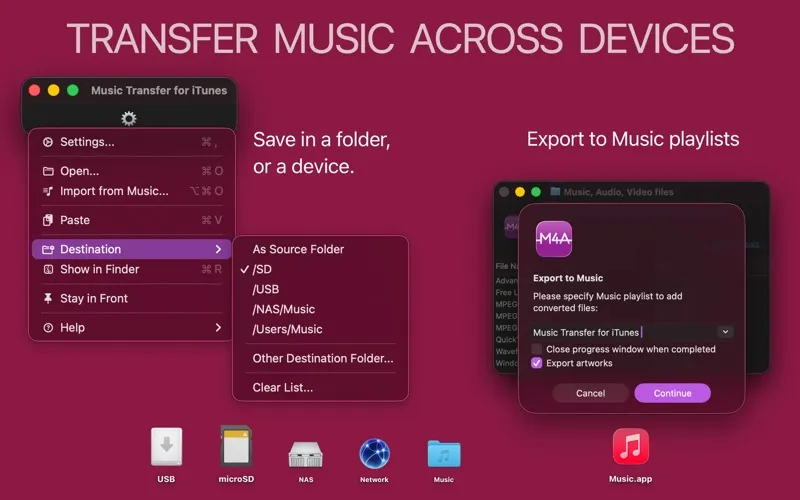Click the folder icon in Music, Audio, Video files title
This screenshot has width=800, height=500.
click(x=555, y=191)
